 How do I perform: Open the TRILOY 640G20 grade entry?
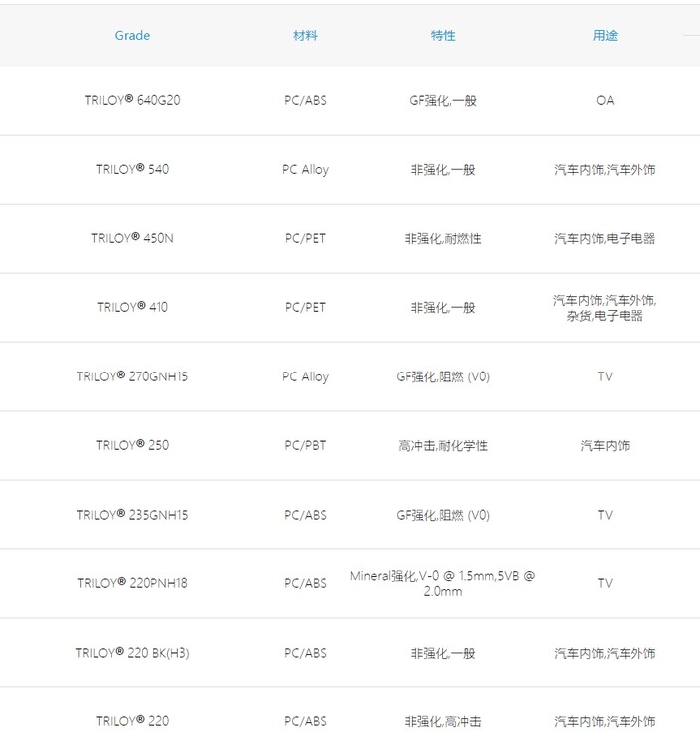coord(132,100)
